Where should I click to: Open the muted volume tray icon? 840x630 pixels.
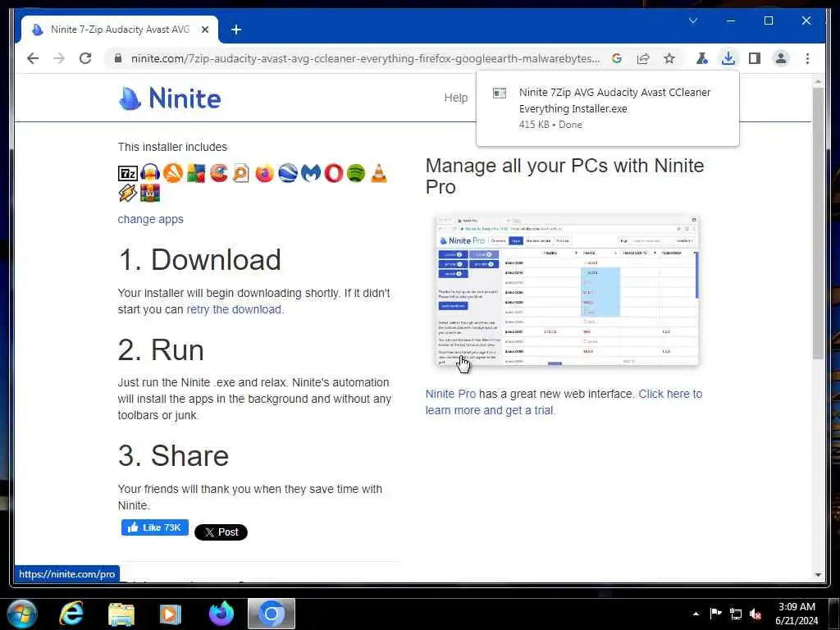756,614
